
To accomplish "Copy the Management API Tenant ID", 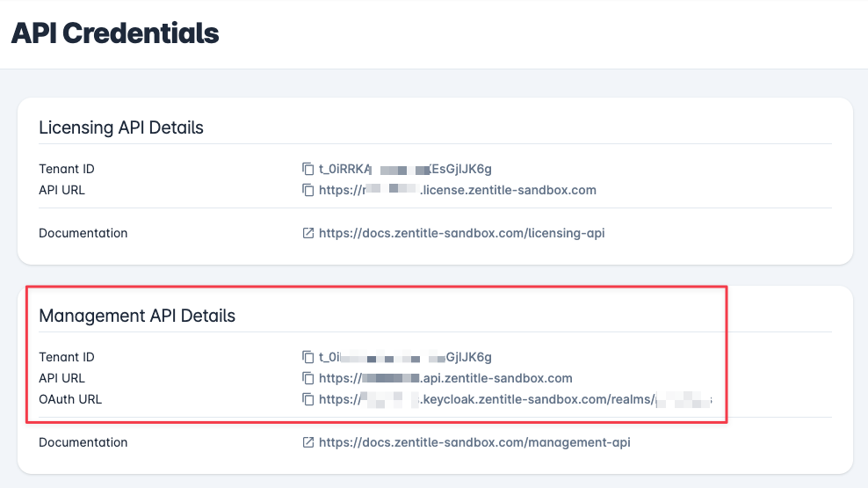I will [x=307, y=357].
